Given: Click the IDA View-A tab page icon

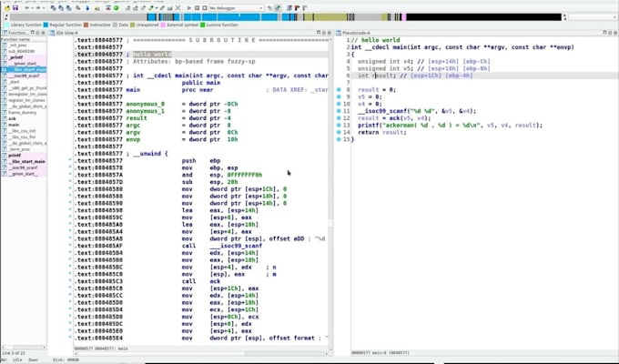Looking at the screenshot, I should (52, 33).
